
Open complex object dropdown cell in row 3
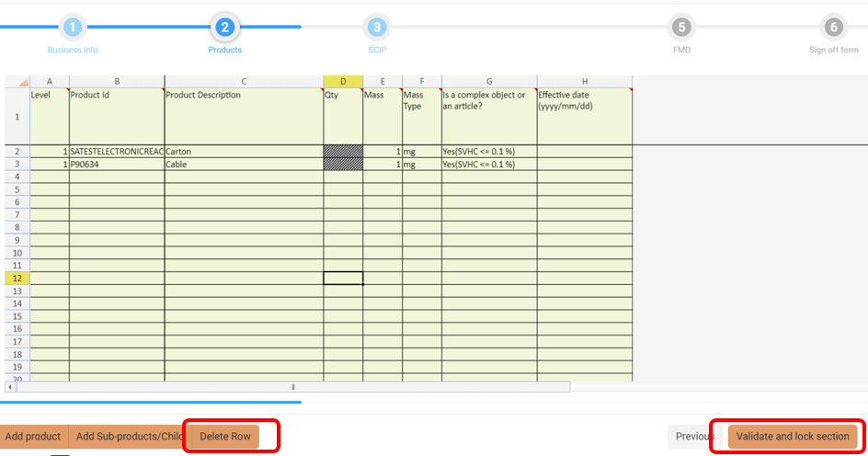(x=489, y=165)
